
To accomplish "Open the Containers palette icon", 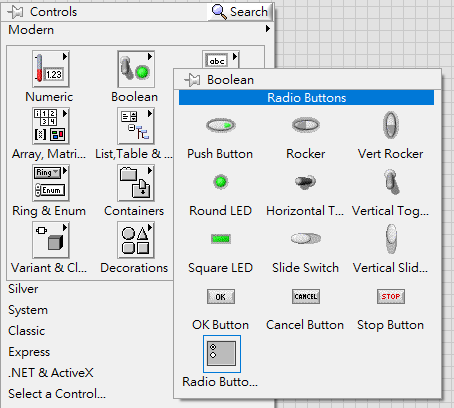I will point(136,183).
